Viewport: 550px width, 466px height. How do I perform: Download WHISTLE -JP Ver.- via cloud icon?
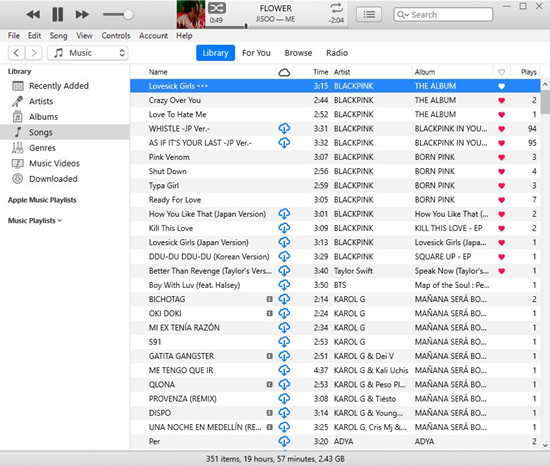click(284, 129)
